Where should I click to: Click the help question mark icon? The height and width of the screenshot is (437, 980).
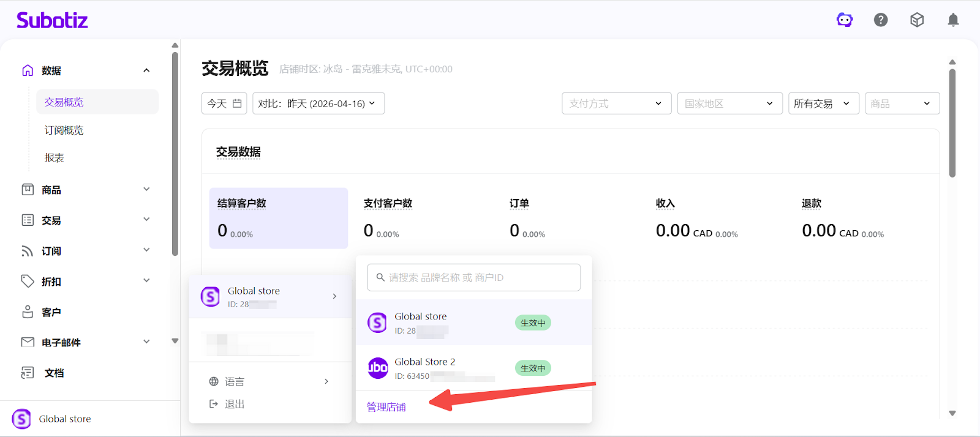pyautogui.click(x=881, y=20)
